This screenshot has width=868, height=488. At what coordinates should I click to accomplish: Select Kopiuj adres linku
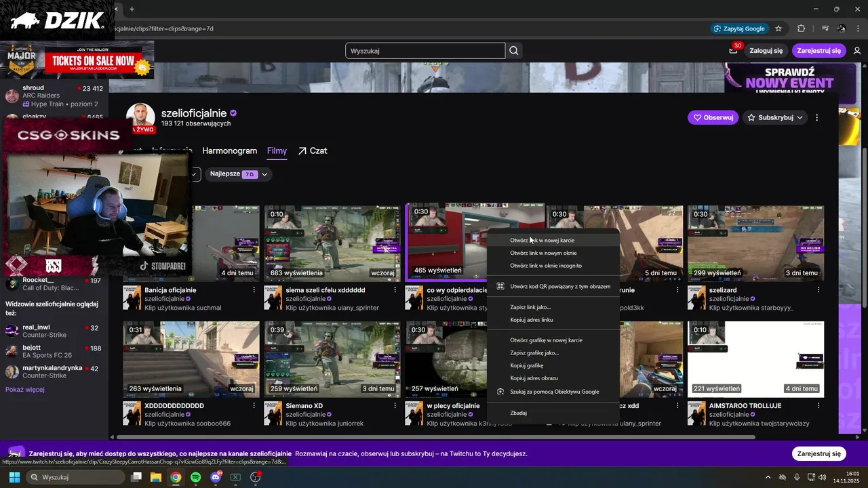pyautogui.click(x=553, y=319)
